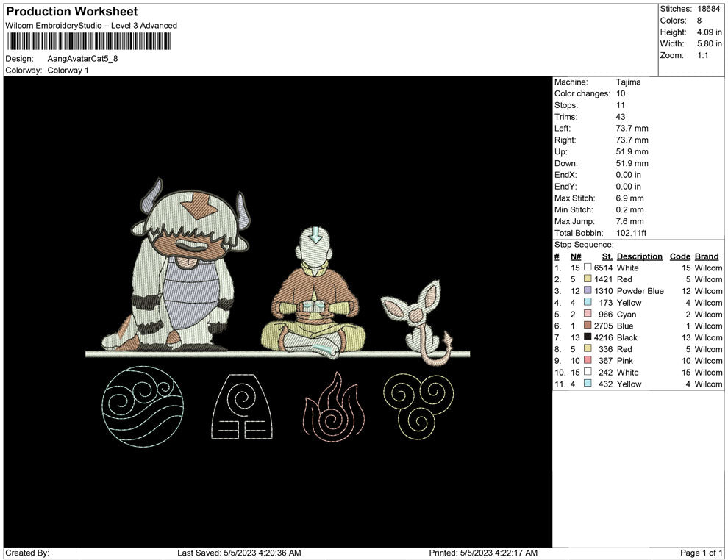Click the Max Jump value 7.6 mm
728x560 pixels.
(629, 221)
